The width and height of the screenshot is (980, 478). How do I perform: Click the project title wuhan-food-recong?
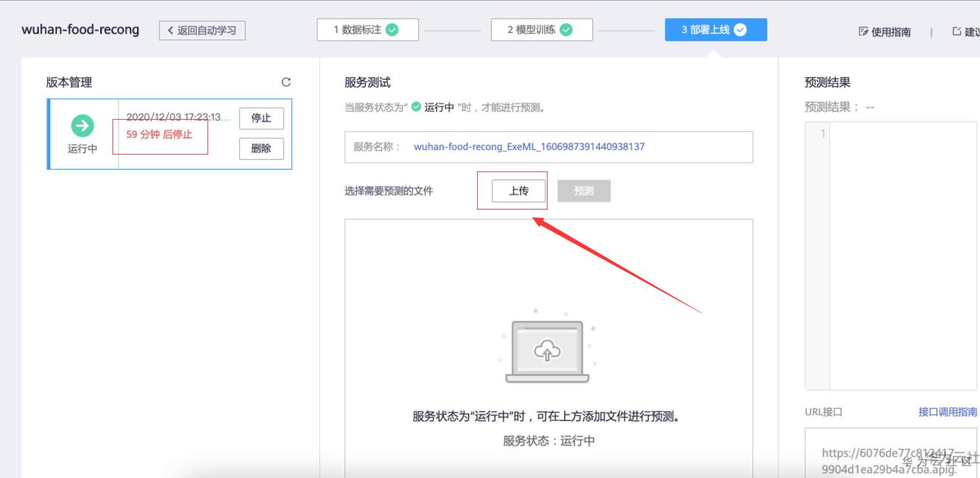point(80,30)
